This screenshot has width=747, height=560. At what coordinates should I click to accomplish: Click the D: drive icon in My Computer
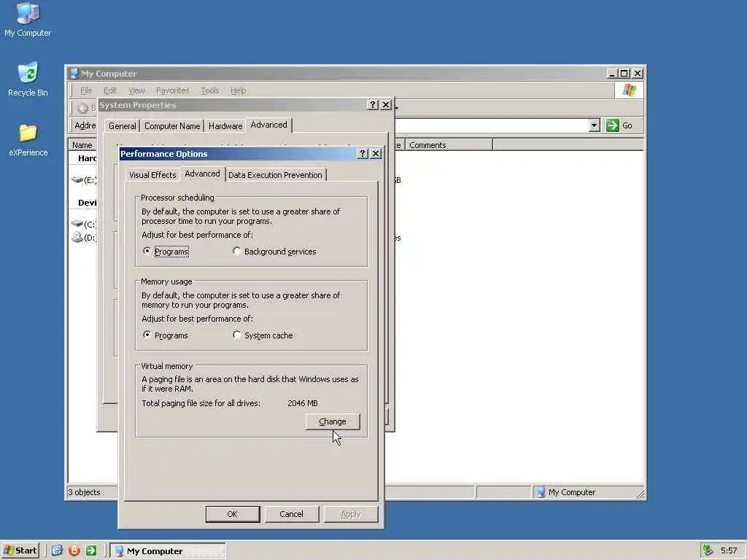coord(77,237)
